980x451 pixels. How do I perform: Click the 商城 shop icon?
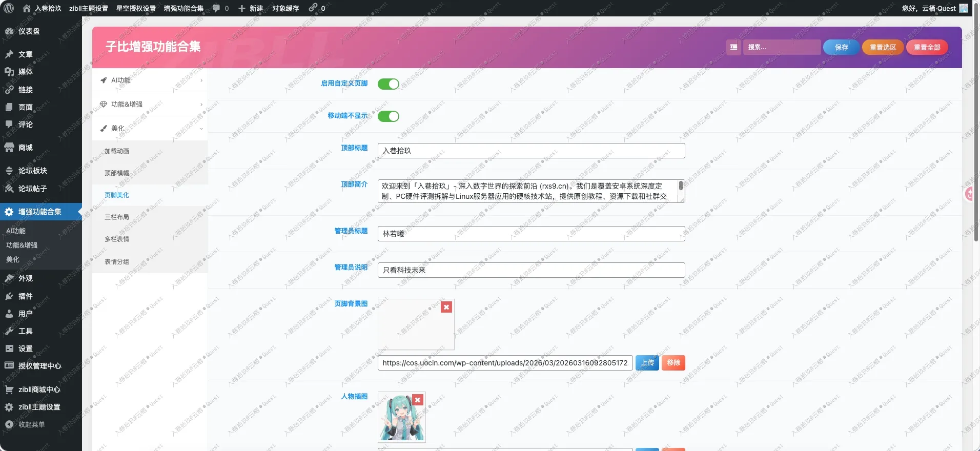click(x=9, y=148)
